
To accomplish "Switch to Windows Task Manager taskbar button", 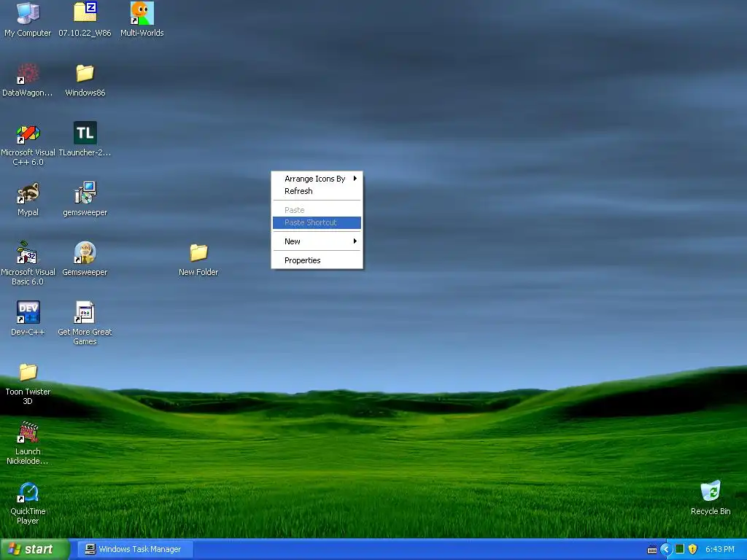I will (135, 550).
